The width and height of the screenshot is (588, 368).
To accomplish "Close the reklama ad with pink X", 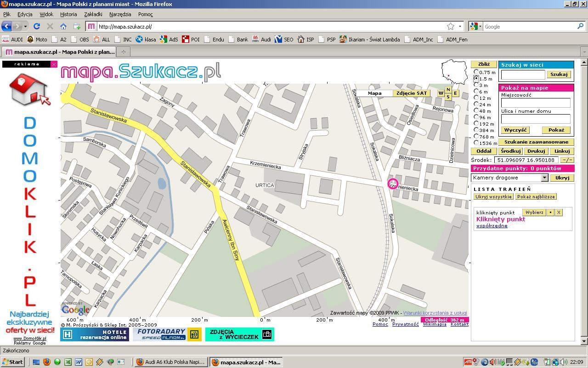I will pos(54,64).
